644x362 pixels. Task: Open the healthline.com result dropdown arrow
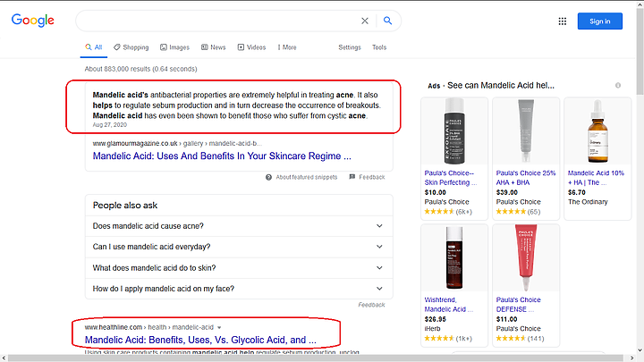coord(219,327)
